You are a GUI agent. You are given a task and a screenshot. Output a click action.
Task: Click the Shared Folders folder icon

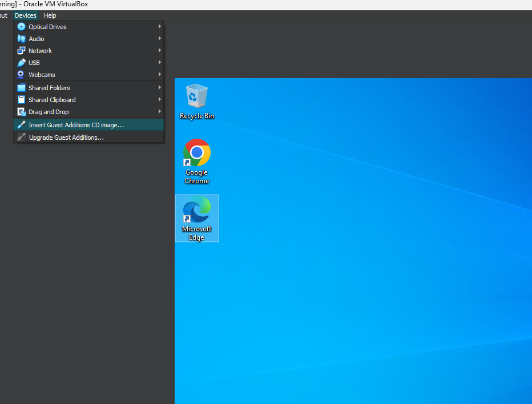[x=22, y=88]
